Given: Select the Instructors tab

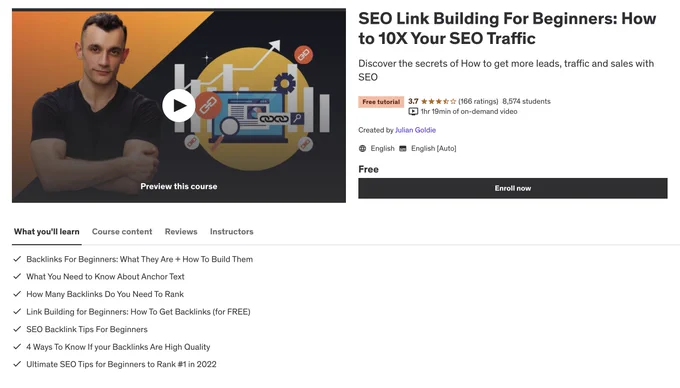Looking at the screenshot, I should [232, 232].
